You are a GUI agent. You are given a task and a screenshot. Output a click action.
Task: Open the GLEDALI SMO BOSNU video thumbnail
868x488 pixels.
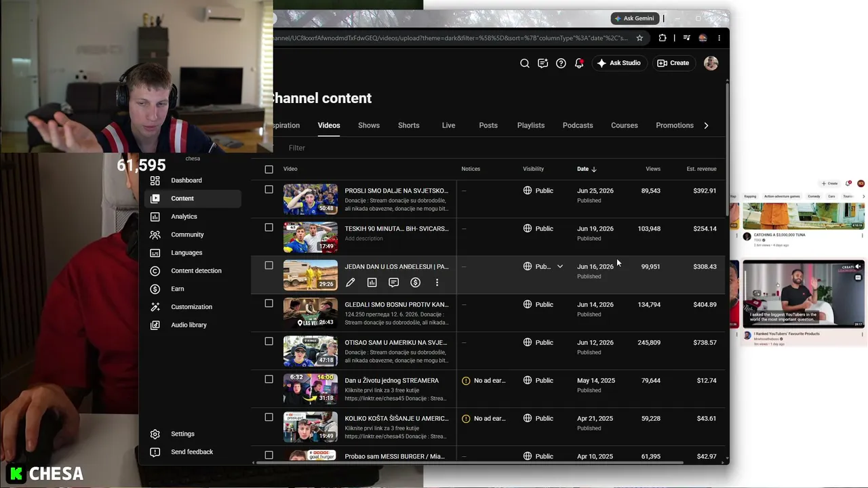311,313
